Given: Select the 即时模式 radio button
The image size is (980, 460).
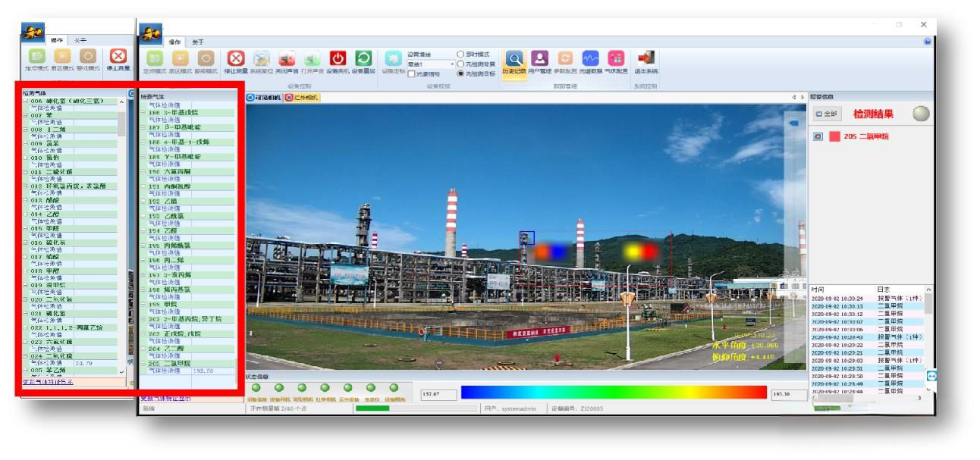Looking at the screenshot, I should (460, 55).
